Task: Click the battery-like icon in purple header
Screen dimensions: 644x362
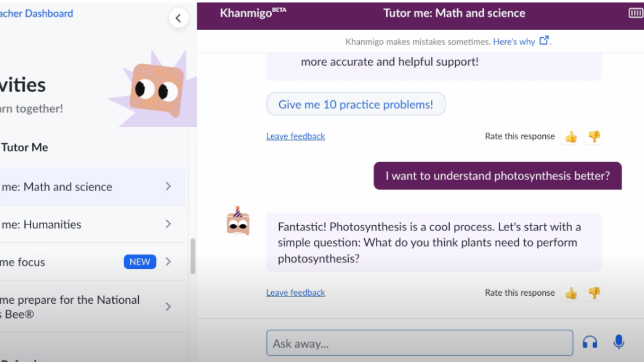Action: tap(635, 13)
